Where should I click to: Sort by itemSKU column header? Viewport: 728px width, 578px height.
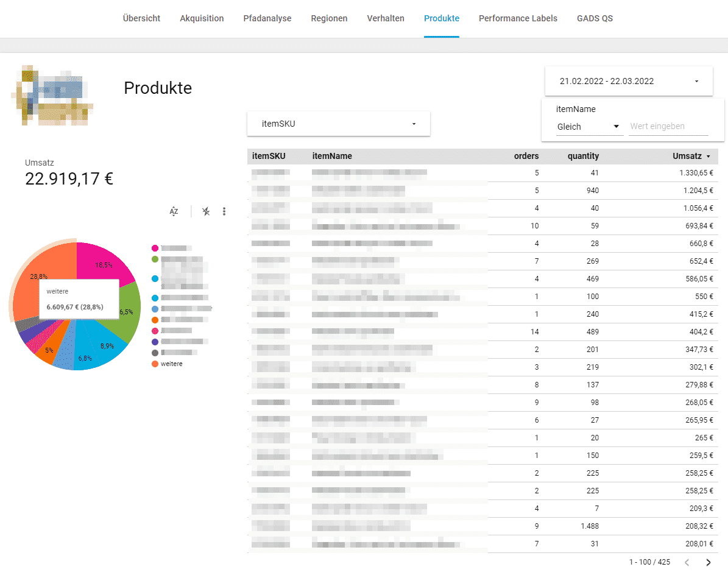(269, 156)
